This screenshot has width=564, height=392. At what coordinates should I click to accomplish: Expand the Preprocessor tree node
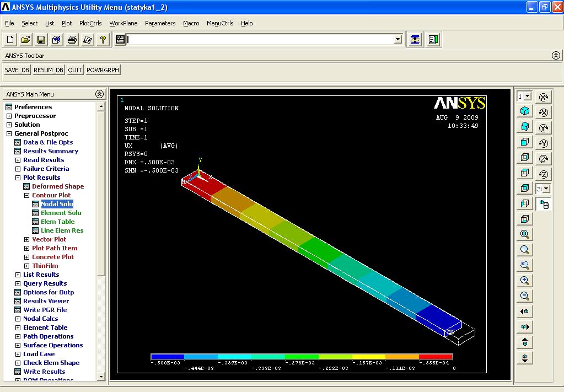coord(9,116)
